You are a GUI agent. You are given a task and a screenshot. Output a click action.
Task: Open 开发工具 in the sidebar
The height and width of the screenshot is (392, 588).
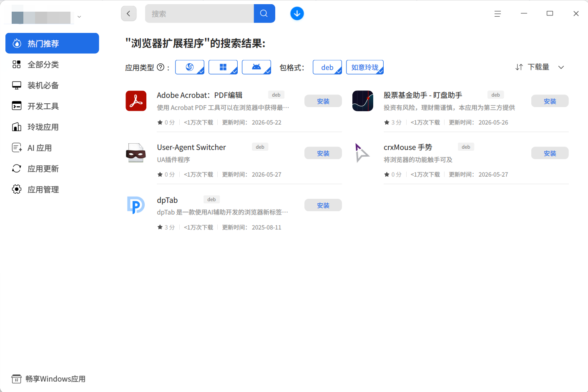pos(52,106)
